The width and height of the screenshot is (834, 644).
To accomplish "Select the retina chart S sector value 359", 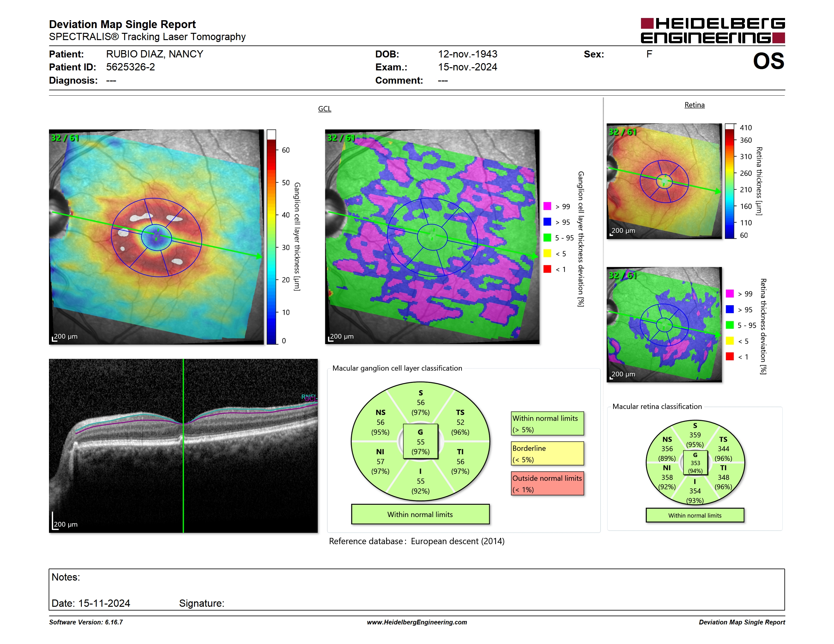I will (x=695, y=435).
